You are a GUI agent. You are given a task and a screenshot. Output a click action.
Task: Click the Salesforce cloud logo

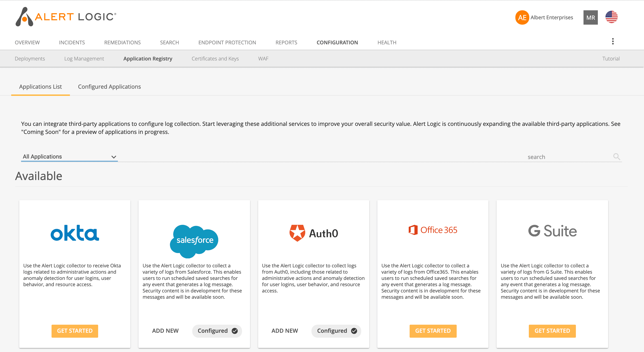(194, 240)
